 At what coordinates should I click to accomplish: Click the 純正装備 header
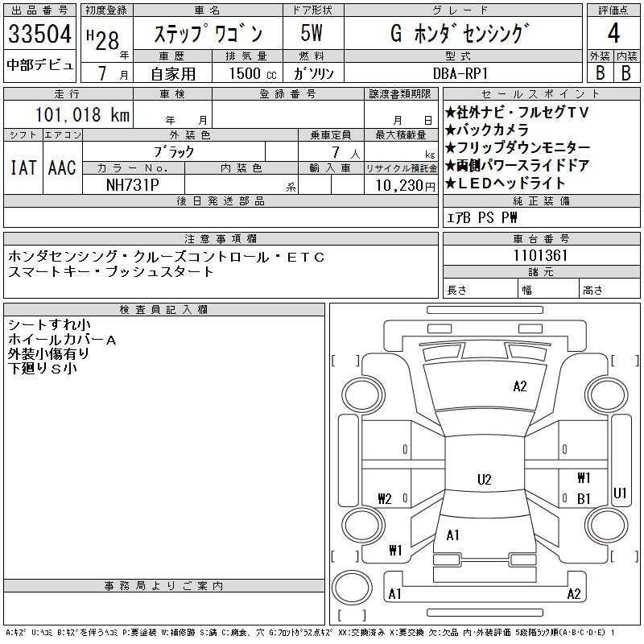pos(541,200)
